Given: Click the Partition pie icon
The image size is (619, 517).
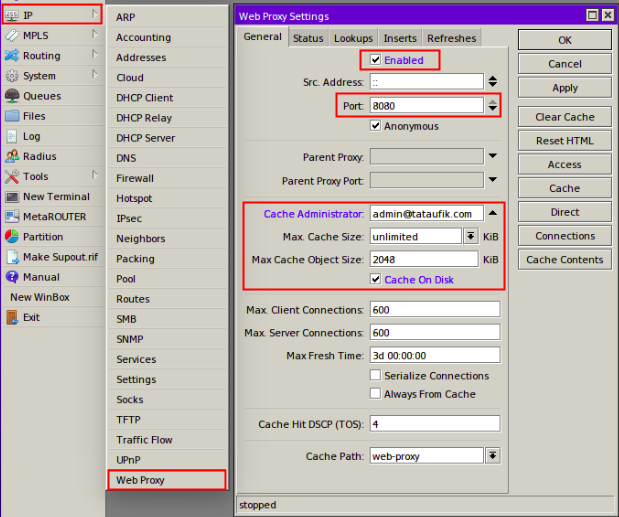Looking at the screenshot, I should click(x=12, y=237).
